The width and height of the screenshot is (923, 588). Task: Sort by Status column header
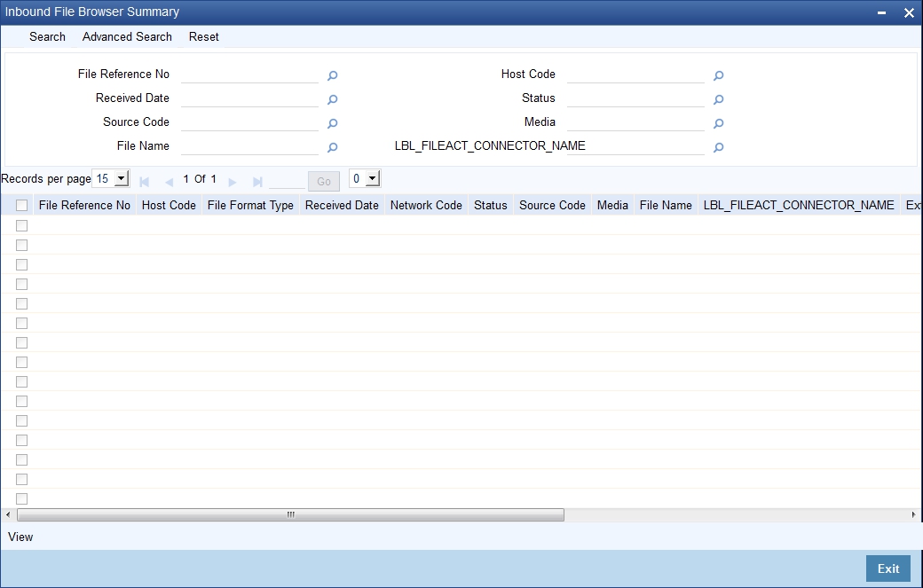pos(491,205)
